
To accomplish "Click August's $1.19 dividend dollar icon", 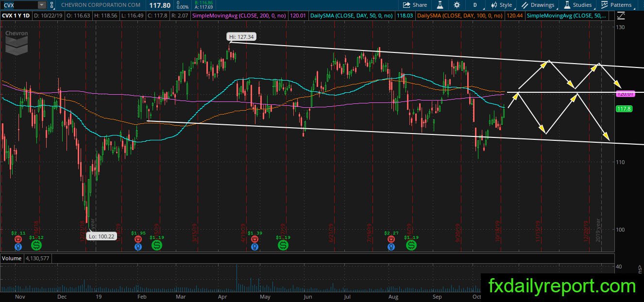I will click(411, 246).
